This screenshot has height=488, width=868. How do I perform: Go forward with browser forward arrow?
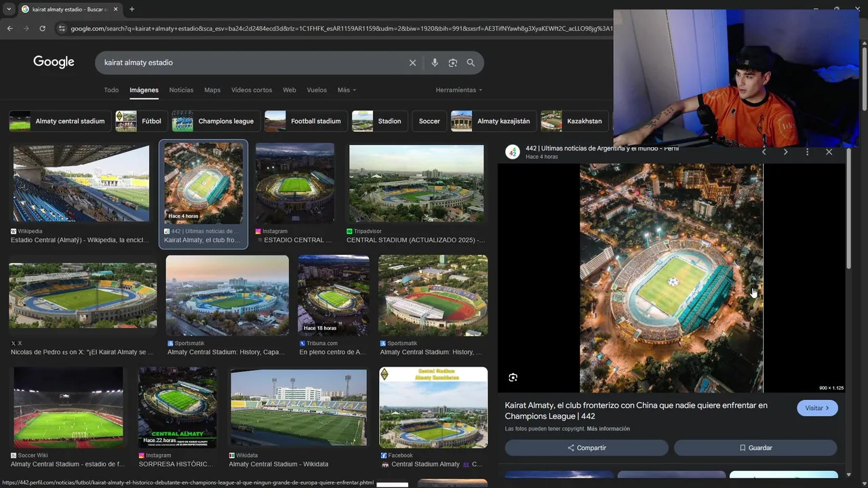pos(26,28)
